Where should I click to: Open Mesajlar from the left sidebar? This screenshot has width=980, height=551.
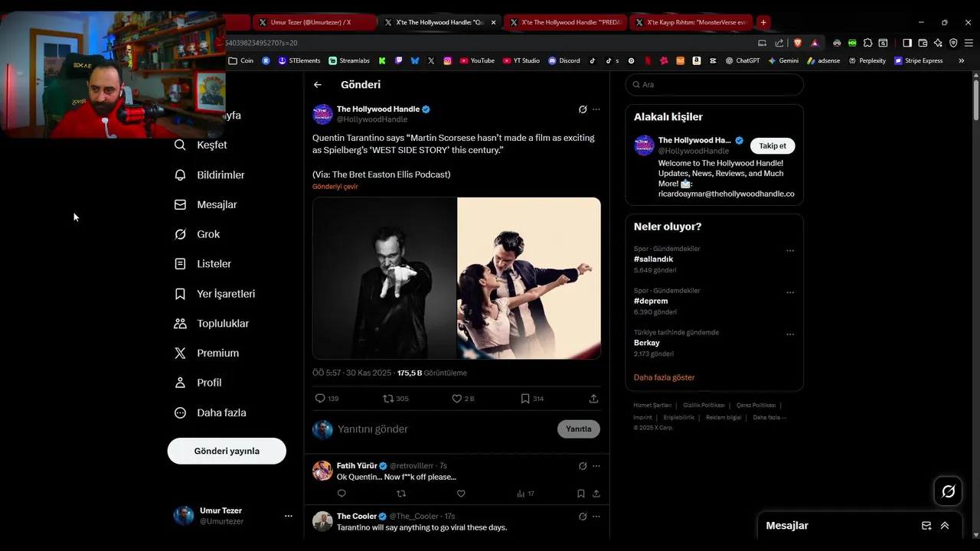(206, 204)
